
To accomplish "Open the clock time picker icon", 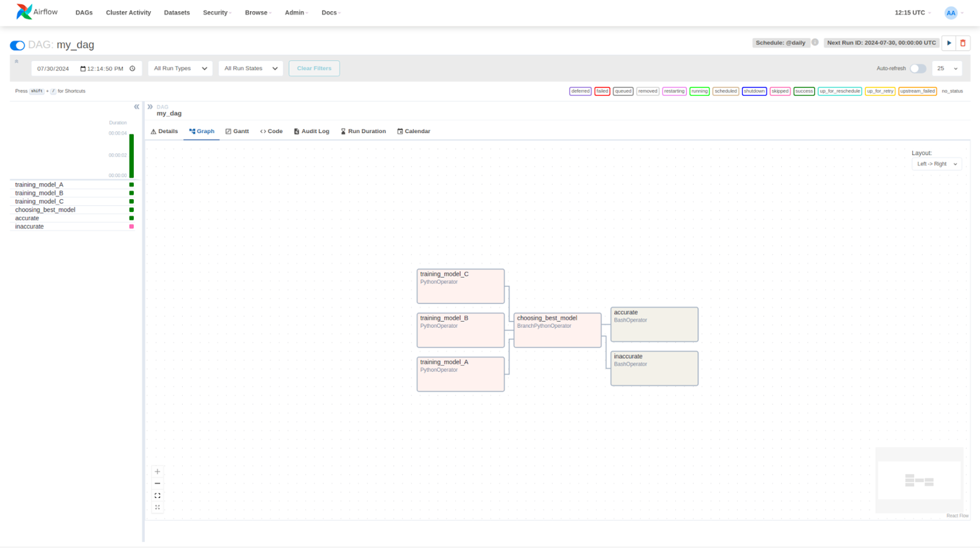I will point(132,68).
